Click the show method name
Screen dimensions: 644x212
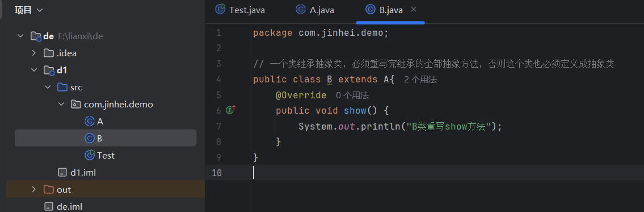(355, 110)
